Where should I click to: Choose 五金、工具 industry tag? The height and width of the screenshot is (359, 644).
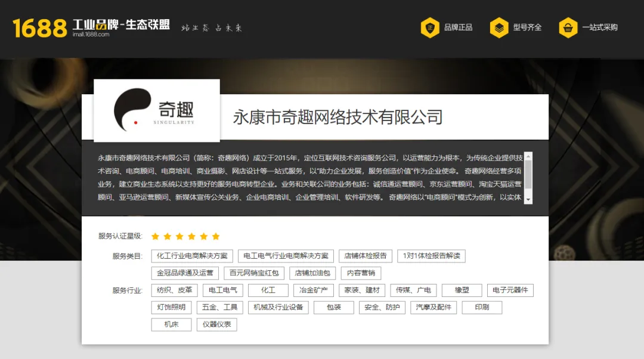click(x=219, y=308)
